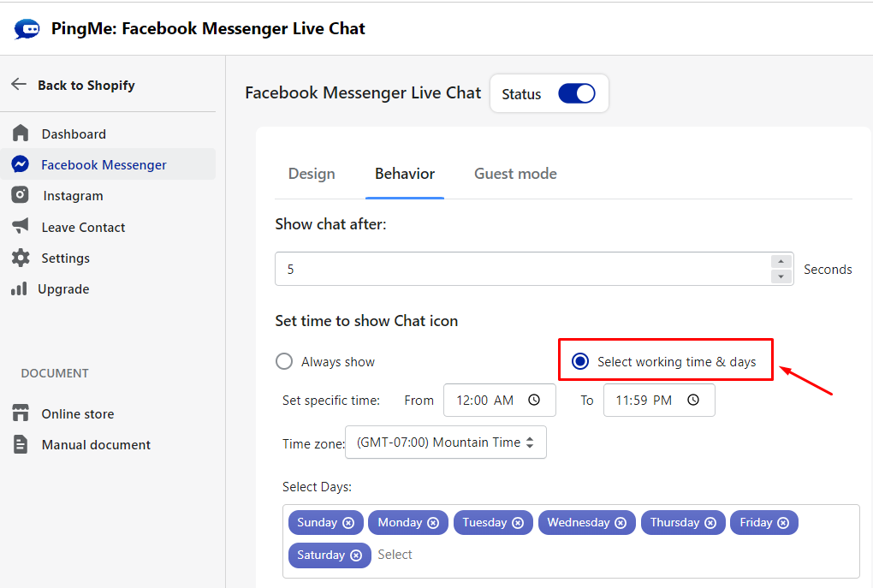Click the Instagram icon in sidebar
Screen dimensions: 873x588
21,195
